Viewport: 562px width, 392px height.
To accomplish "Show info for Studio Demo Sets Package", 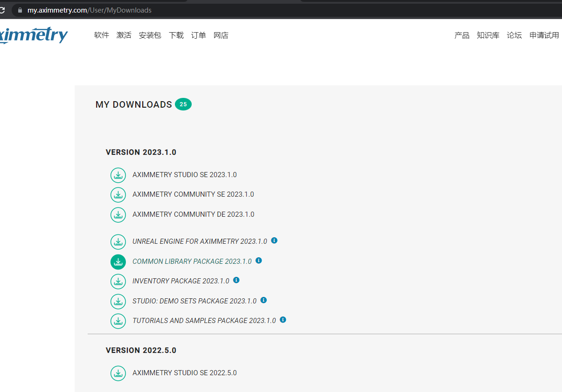I will [264, 300].
